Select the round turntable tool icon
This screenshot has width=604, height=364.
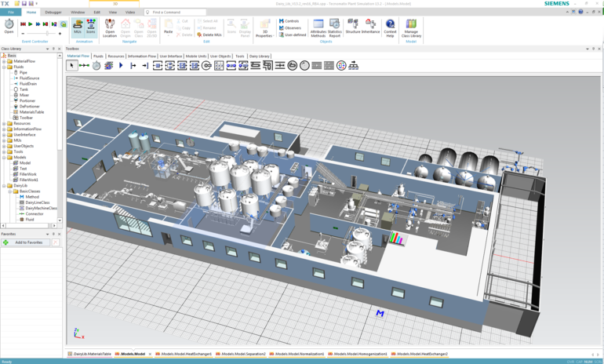[x=304, y=65]
